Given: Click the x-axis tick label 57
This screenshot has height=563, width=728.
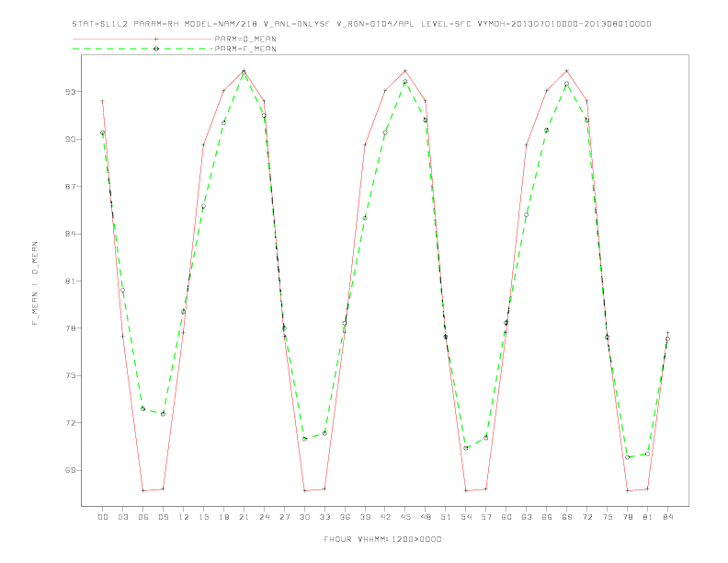Looking at the screenshot, I should (486, 517).
